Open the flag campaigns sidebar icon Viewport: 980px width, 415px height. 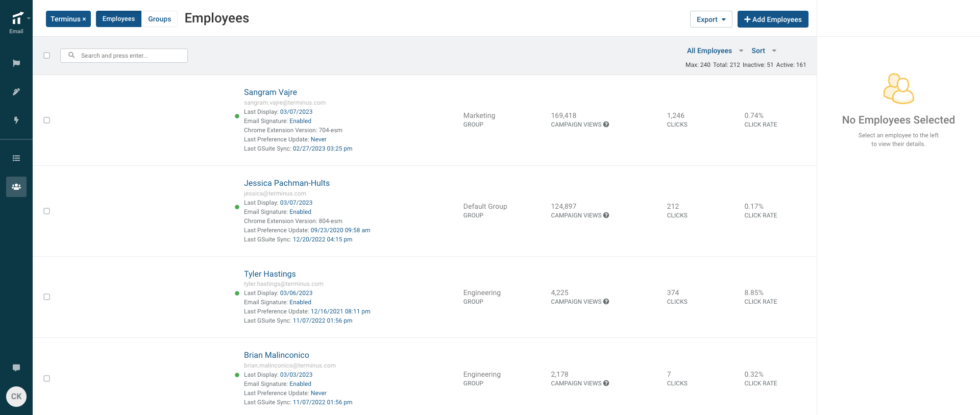(16, 63)
